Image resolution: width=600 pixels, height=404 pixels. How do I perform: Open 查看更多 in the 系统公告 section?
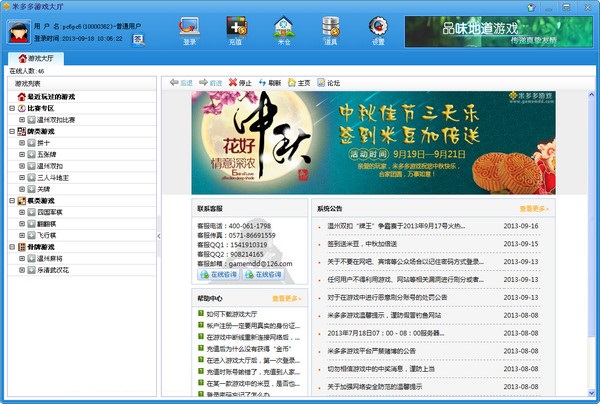(534, 209)
